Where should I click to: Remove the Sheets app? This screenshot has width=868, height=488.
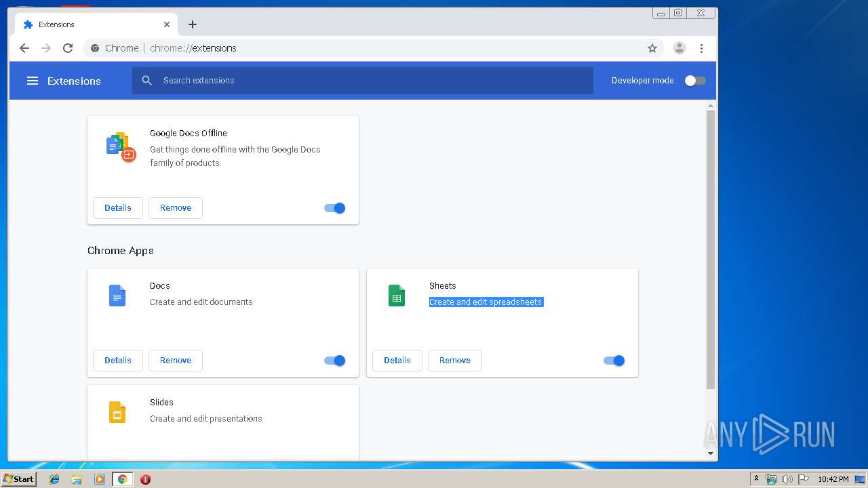click(x=455, y=361)
